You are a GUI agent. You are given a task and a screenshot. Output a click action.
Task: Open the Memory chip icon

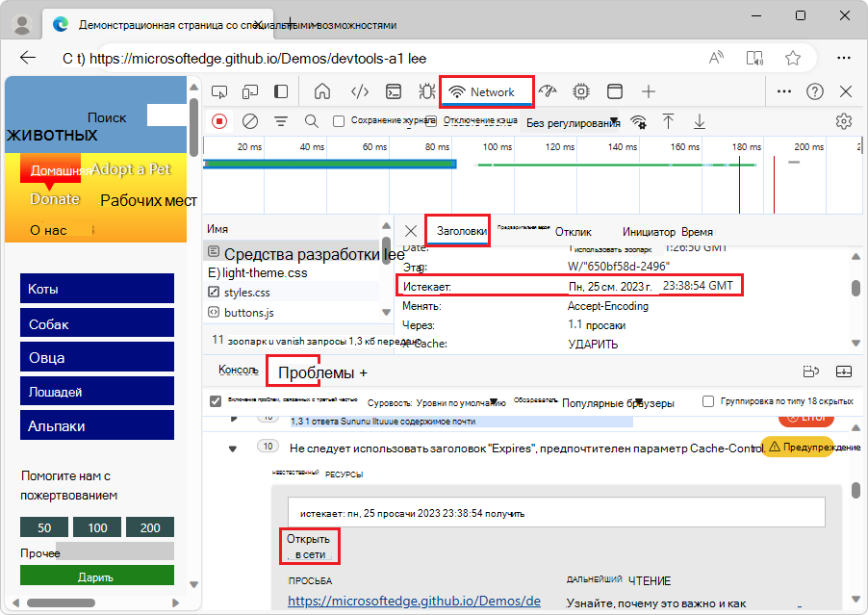point(581,91)
